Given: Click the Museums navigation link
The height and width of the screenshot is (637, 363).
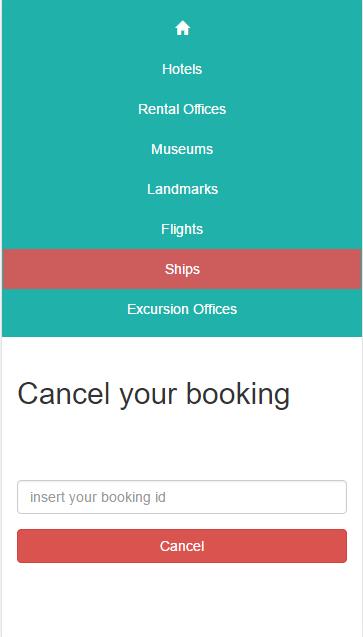Looking at the screenshot, I should click(x=182, y=149).
